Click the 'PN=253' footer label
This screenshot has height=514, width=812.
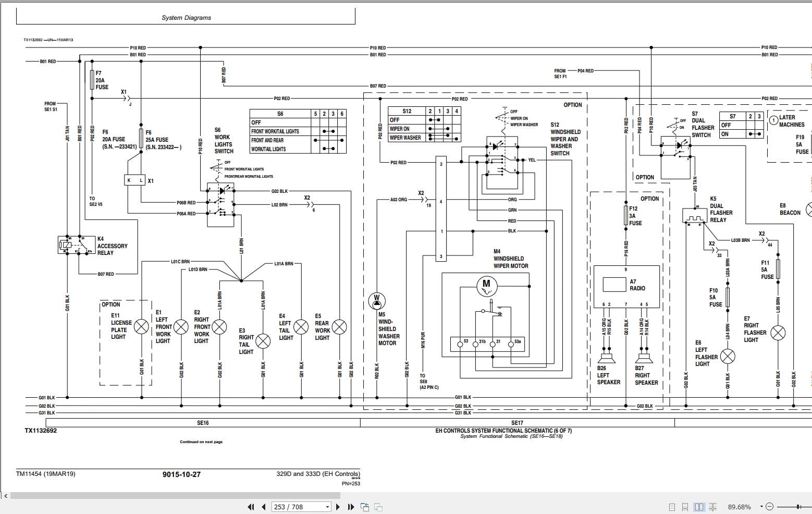(351, 483)
